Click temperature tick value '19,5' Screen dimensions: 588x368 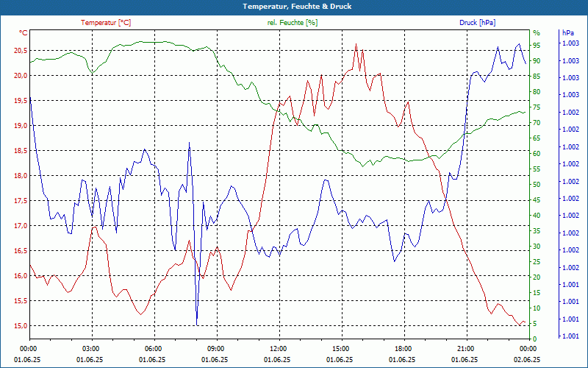click(21, 101)
